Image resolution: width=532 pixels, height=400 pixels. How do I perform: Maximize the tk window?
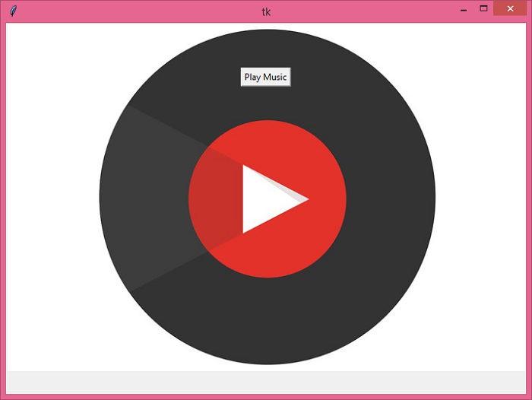483,9
